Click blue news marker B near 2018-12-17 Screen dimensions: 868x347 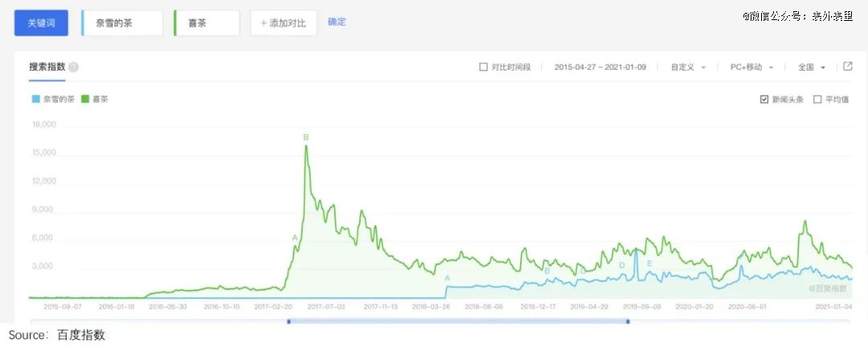[x=547, y=271]
